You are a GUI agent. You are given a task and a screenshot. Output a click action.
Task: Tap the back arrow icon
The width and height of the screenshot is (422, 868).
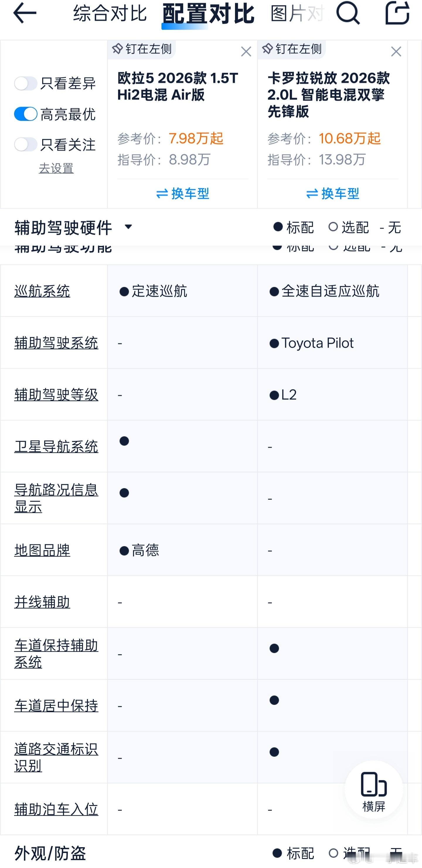coord(24,13)
